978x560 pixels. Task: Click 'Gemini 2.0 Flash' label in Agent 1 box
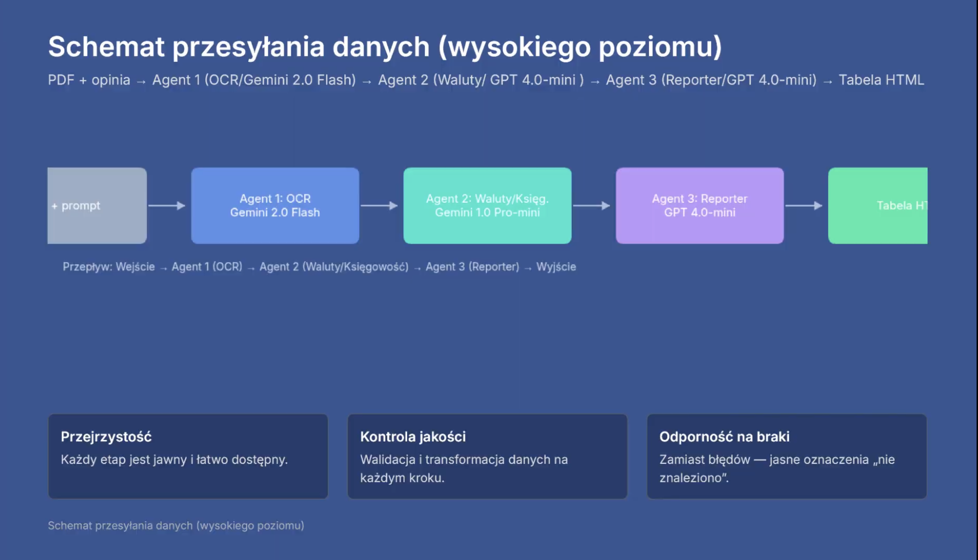[x=275, y=213]
